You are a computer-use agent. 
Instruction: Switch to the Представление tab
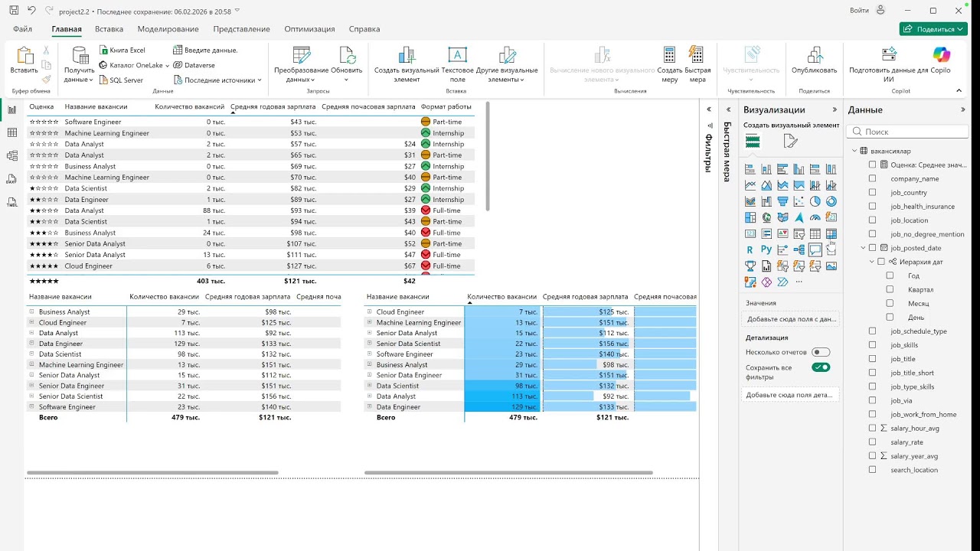coord(241,29)
